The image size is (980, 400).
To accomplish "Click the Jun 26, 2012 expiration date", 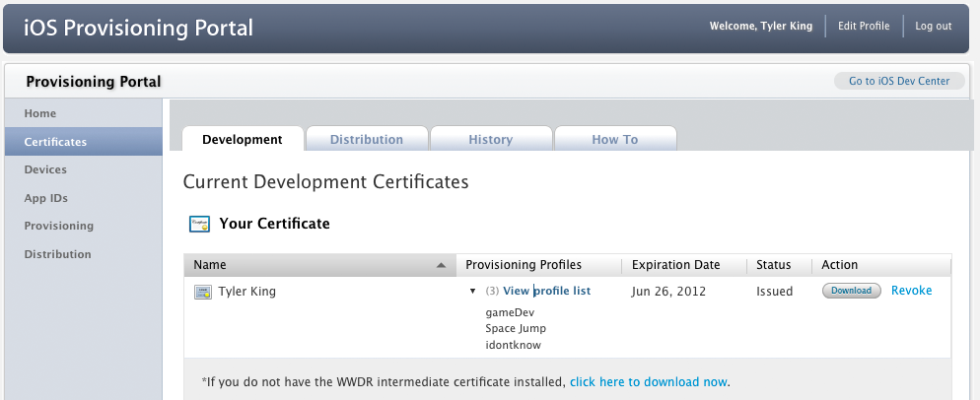I will click(668, 292).
